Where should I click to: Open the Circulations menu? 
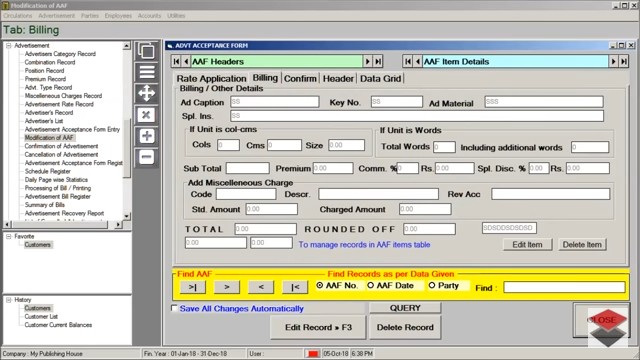18,16
